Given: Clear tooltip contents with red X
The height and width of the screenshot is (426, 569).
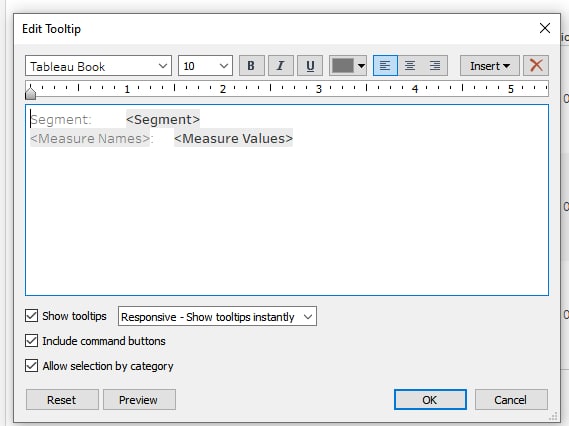Looking at the screenshot, I should pos(536,66).
